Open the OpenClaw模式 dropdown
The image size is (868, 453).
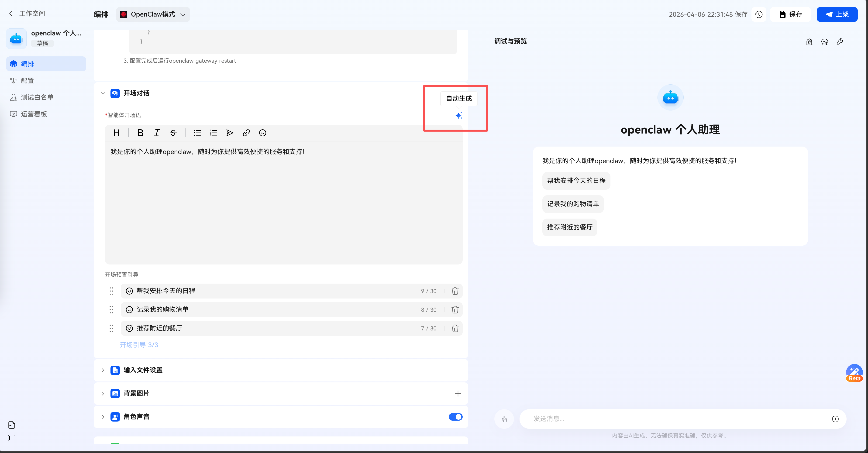[x=153, y=14]
